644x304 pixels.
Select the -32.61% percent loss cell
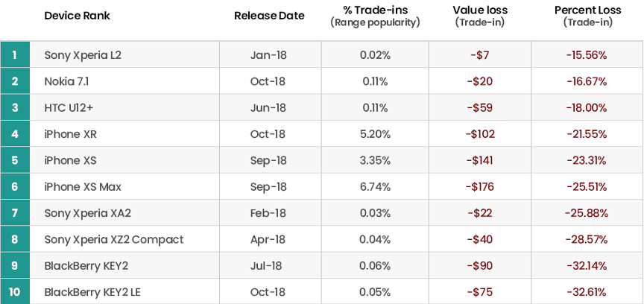(x=587, y=292)
